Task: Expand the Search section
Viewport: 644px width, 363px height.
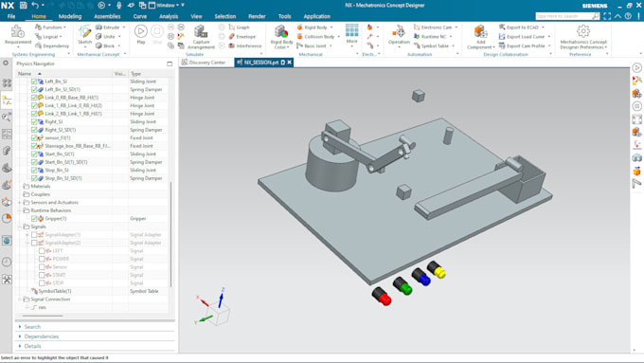Action: click(x=20, y=327)
